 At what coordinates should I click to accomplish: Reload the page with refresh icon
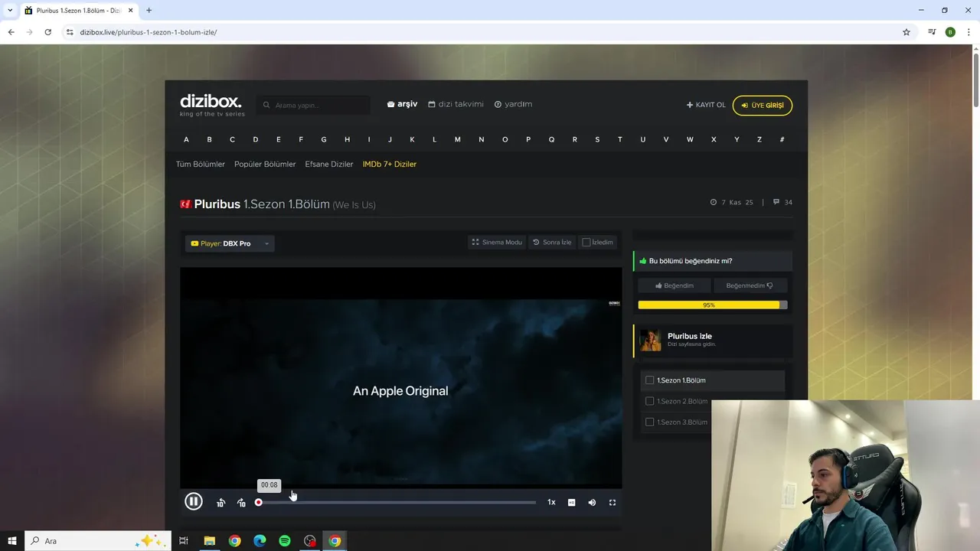tap(47, 32)
